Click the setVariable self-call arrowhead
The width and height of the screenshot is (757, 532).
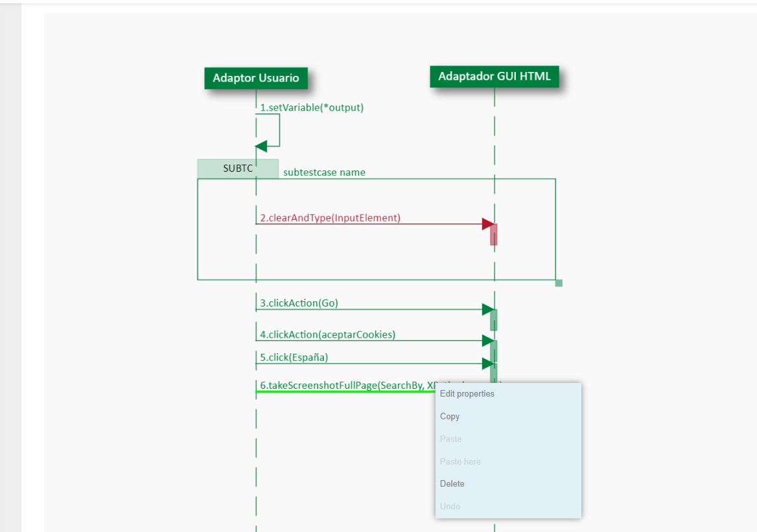pyautogui.click(x=261, y=146)
